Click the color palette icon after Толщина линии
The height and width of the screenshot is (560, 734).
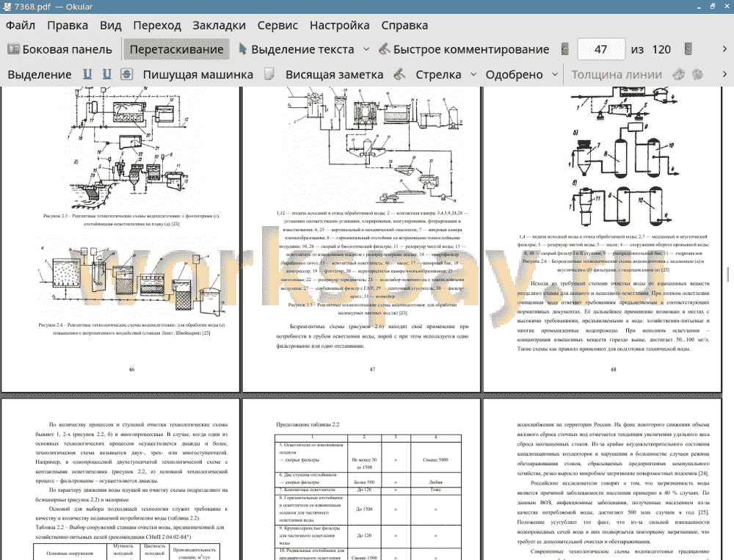coord(679,74)
